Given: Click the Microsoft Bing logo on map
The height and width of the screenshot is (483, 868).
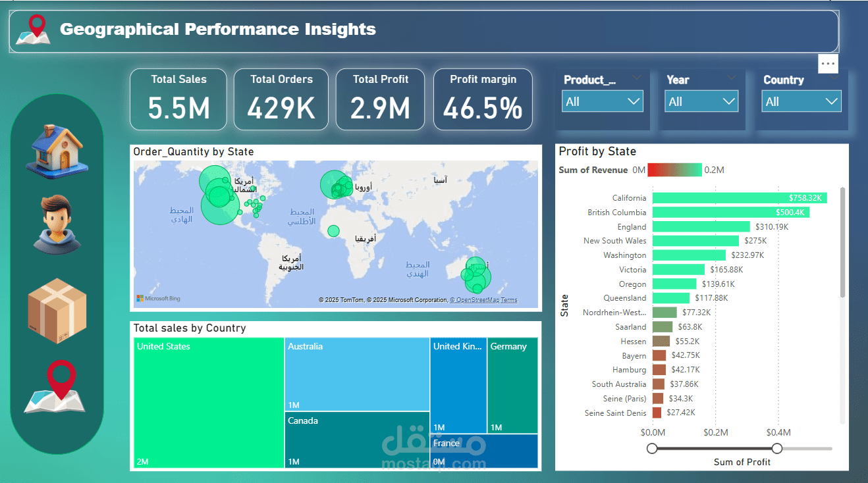Looking at the screenshot, I should pos(158,299).
